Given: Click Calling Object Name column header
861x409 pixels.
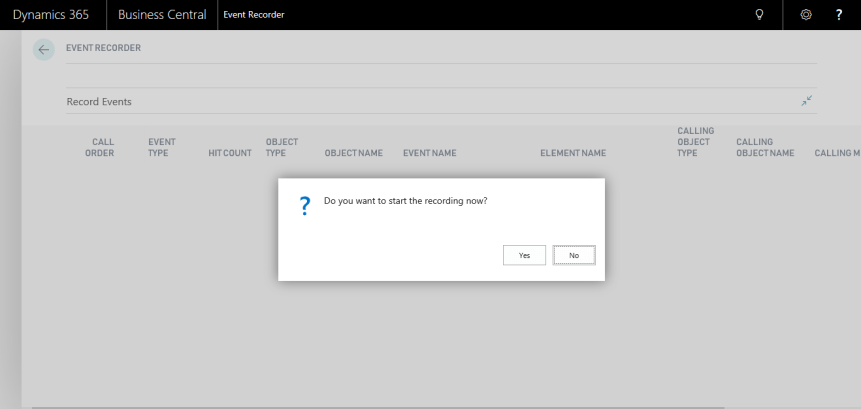Looking at the screenshot, I should click(x=765, y=148).
